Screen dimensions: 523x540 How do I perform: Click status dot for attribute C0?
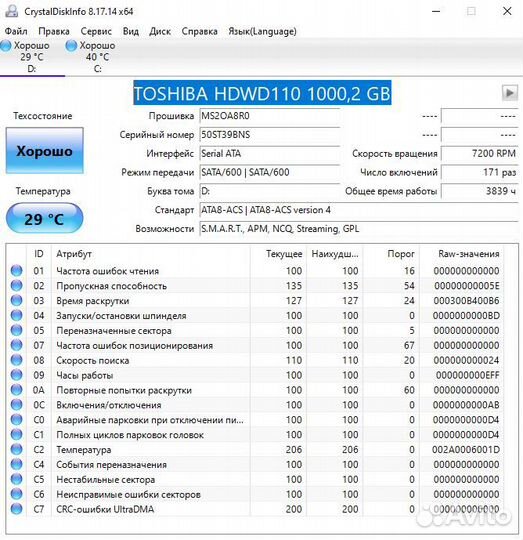[16, 420]
